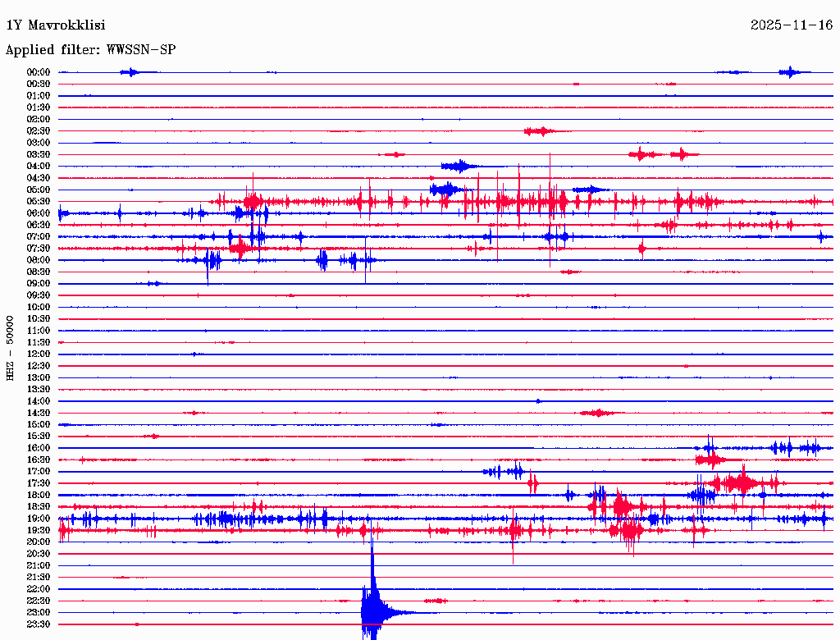Select the 23:00 time label
This screenshot has height=640, width=840.
pos(39,613)
